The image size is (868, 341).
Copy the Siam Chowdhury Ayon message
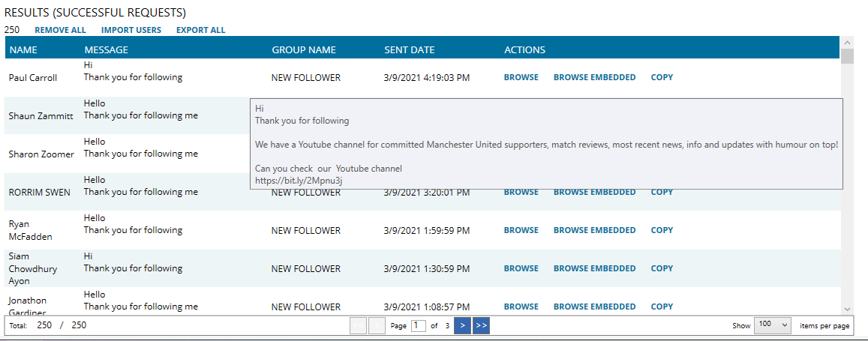point(662,268)
